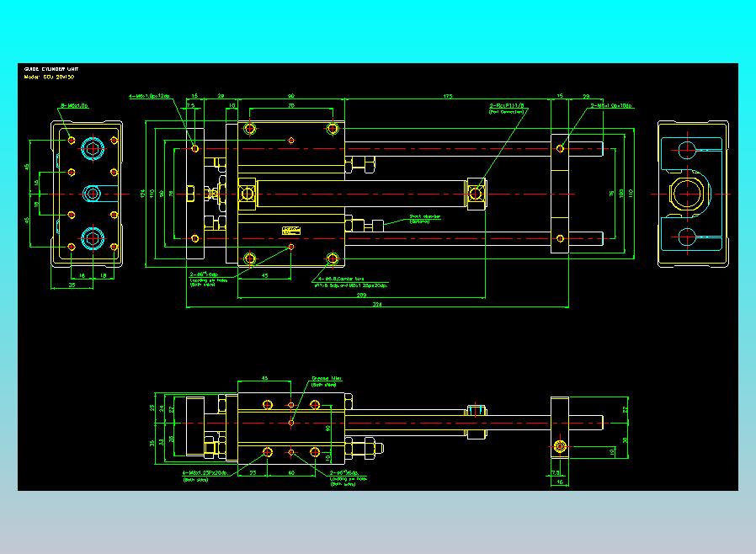This screenshot has width=756, height=554.
Task: Select the port fitting at cylinder rod end
Action: [476, 194]
